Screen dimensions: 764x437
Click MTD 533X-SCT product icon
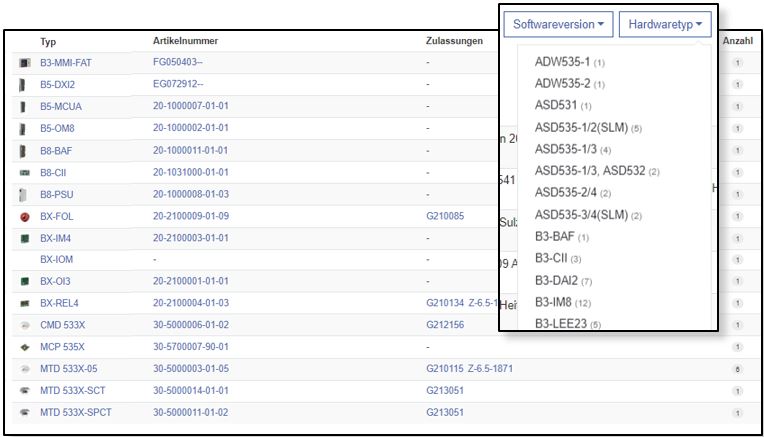[25, 391]
